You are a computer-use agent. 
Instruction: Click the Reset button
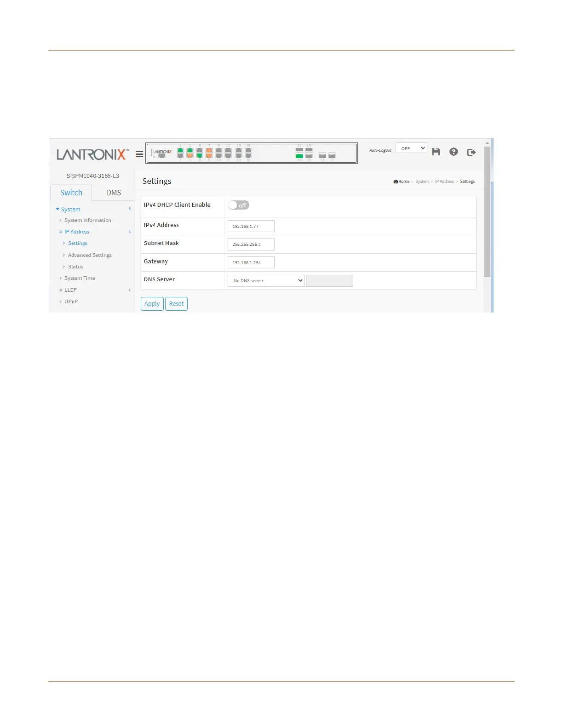pyautogui.click(x=176, y=304)
